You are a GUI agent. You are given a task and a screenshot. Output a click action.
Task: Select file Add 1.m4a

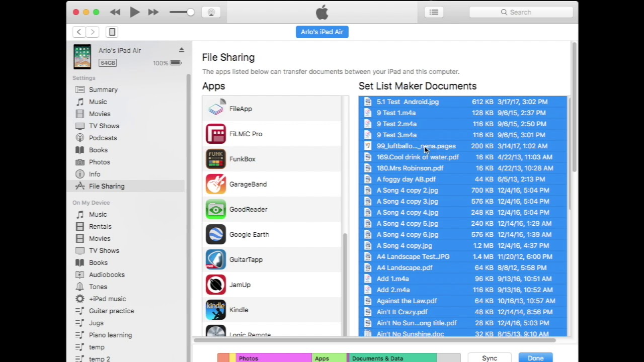tap(463, 279)
